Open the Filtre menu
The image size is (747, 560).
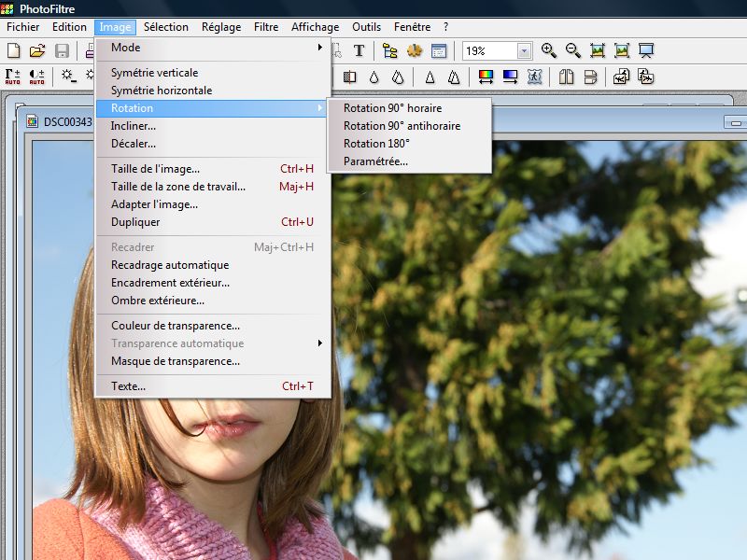coord(266,27)
